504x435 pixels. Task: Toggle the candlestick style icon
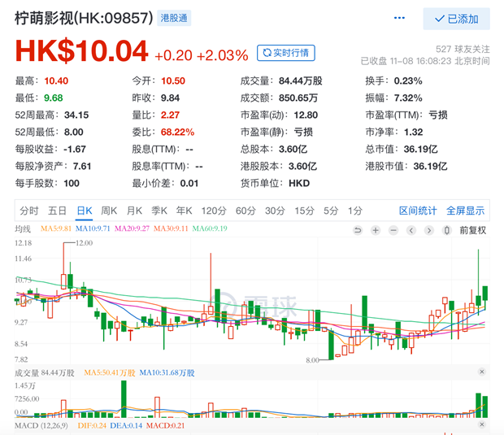(447, 230)
